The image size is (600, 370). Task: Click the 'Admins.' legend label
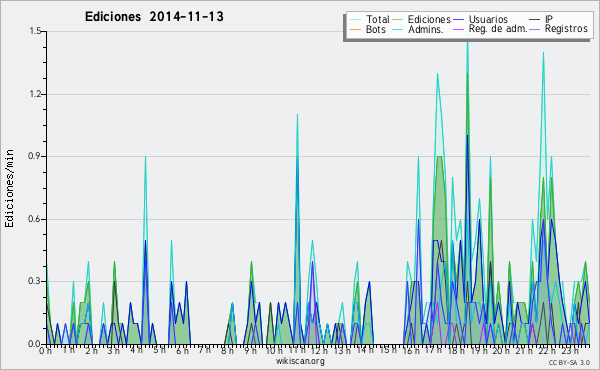click(426, 29)
